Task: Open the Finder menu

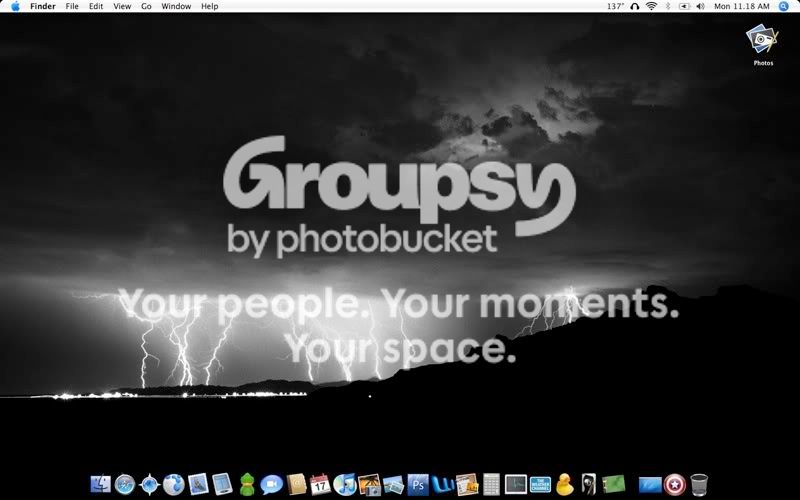Action: [43, 6]
